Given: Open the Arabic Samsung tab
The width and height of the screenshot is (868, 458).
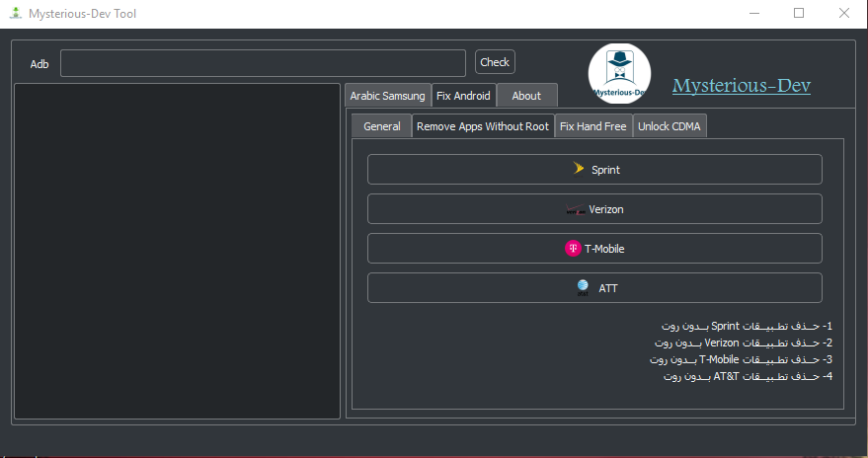Looking at the screenshot, I should pos(387,96).
